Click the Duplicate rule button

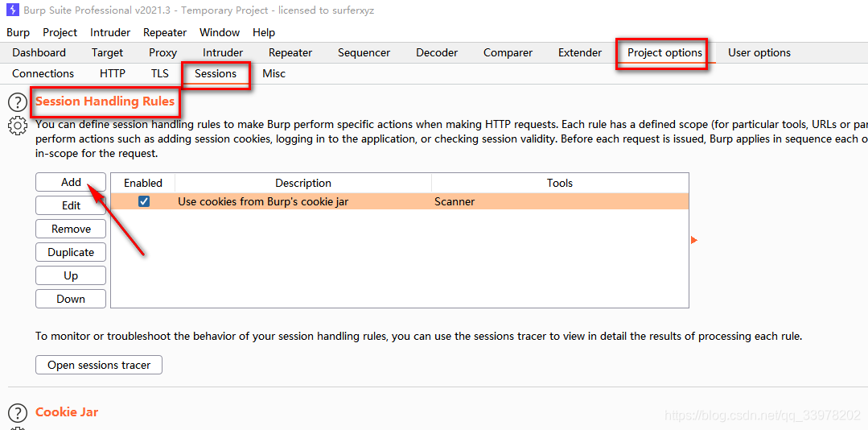pyautogui.click(x=71, y=252)
